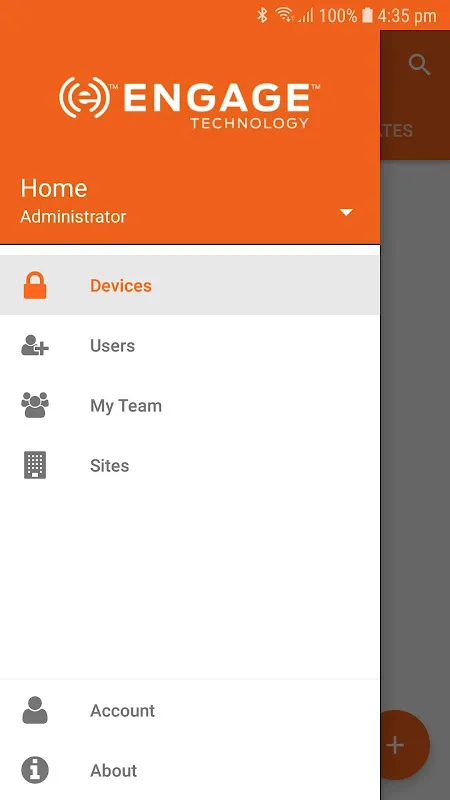
Task: Open Account settings
Action: coord(190,710)
